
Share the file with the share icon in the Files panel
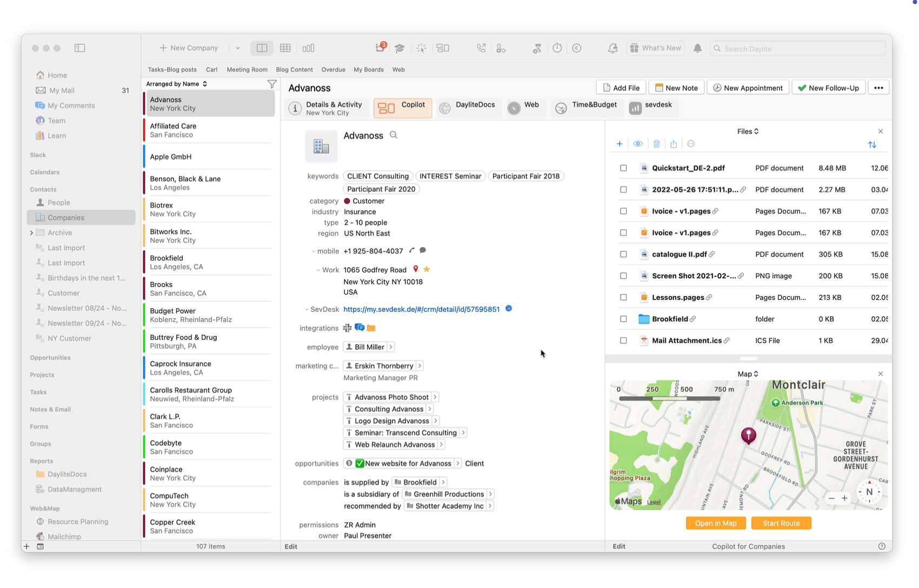[674, 144]
